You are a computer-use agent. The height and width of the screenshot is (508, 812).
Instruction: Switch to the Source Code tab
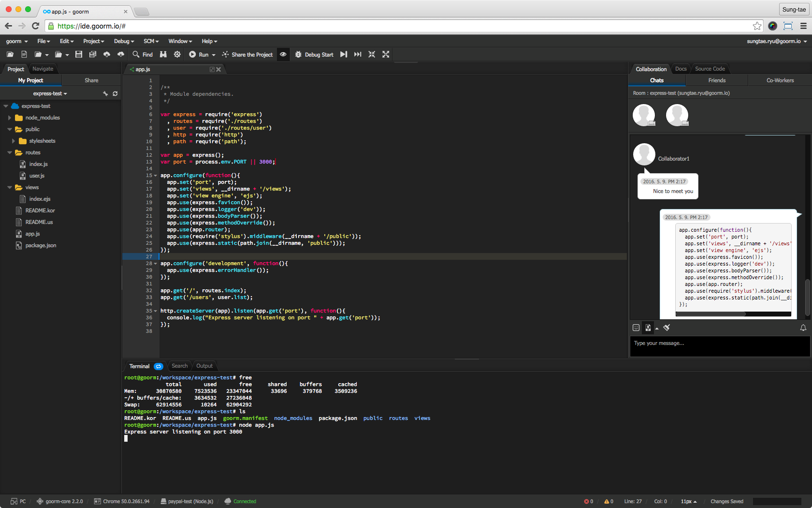pyautogui.click(x=710, y=69)
